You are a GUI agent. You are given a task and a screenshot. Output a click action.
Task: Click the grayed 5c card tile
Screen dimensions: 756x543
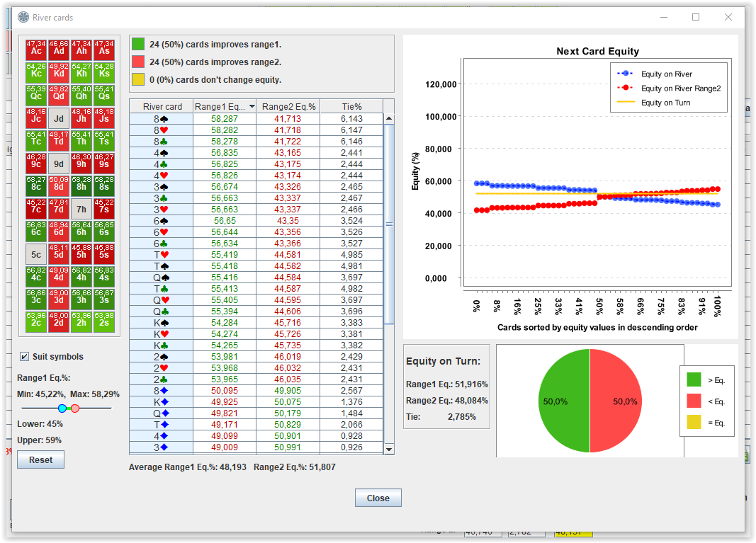tap(36, 254)
